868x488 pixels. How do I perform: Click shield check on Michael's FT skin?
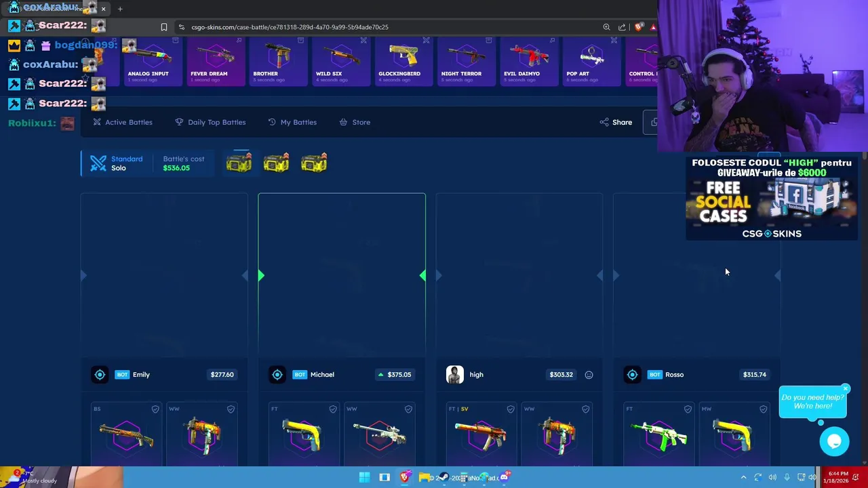333,409
